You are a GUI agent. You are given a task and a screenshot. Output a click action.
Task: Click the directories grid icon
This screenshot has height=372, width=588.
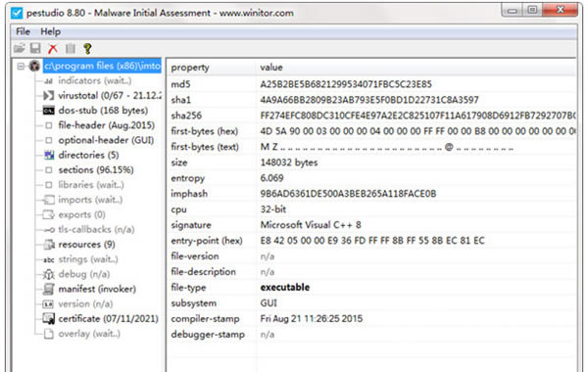click(49, 155)
